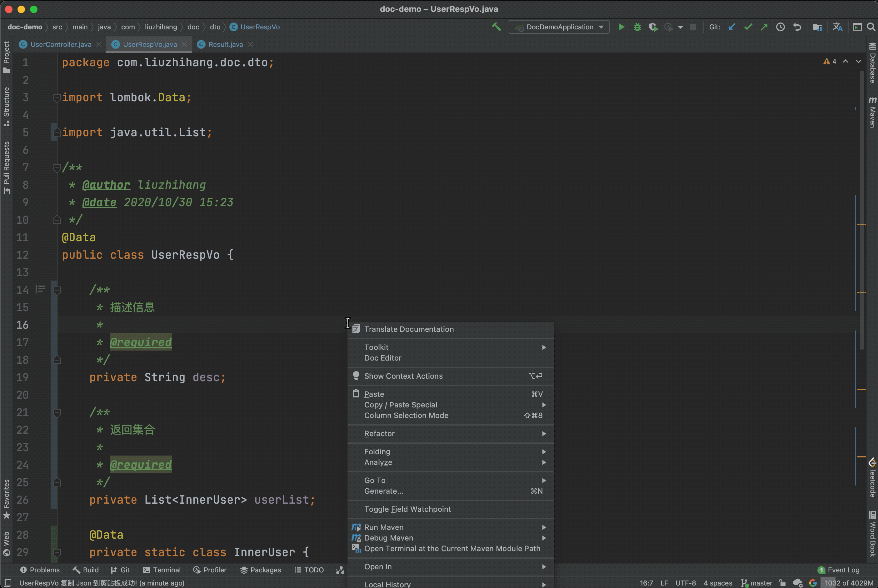
Task: Open Git show history clock icon
Action: click(x=780, y=27)
